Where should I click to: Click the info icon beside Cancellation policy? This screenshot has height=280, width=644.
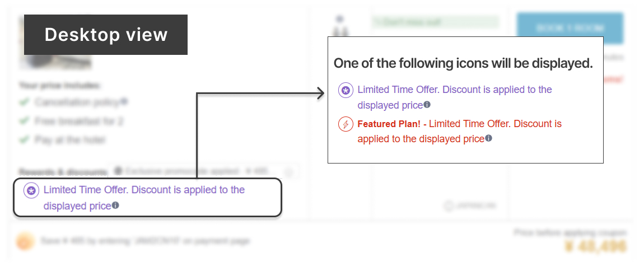click(x=124, y=101)
